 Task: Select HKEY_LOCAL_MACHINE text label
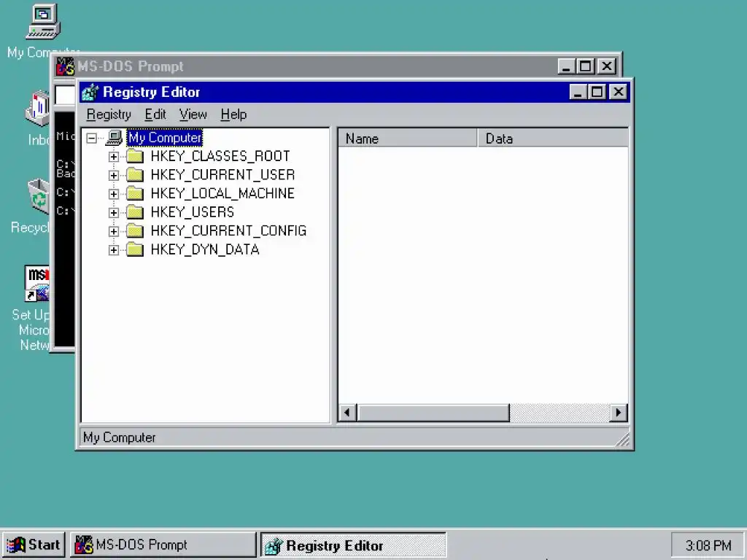222,193
